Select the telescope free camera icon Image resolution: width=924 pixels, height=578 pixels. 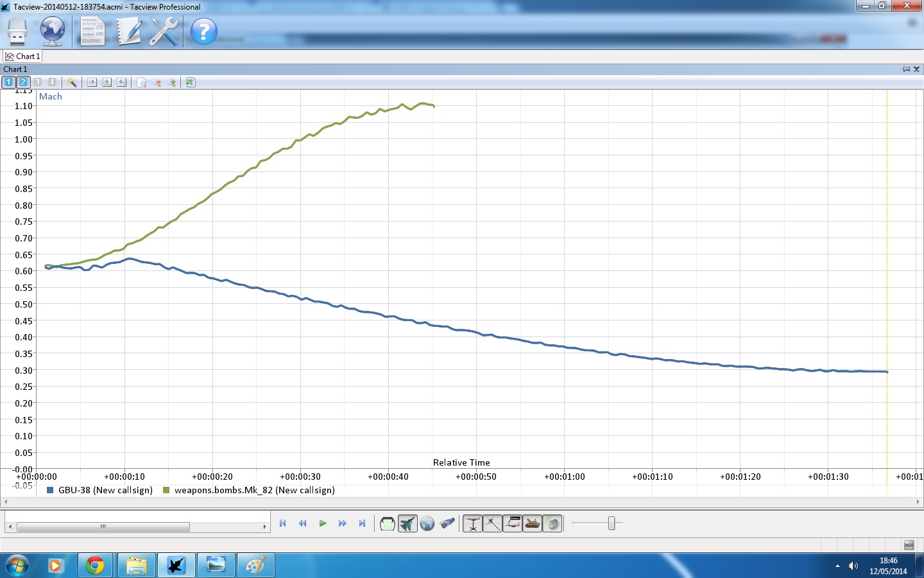pos(447,524)
